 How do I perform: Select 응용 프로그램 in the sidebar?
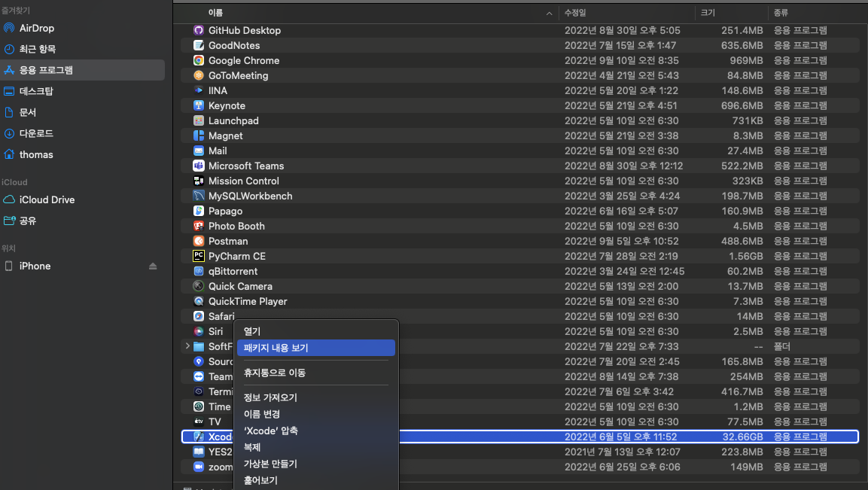point(83,70)
